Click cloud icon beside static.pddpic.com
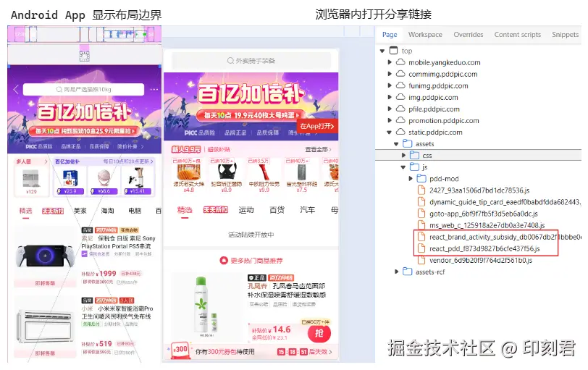 click(400, 132)
